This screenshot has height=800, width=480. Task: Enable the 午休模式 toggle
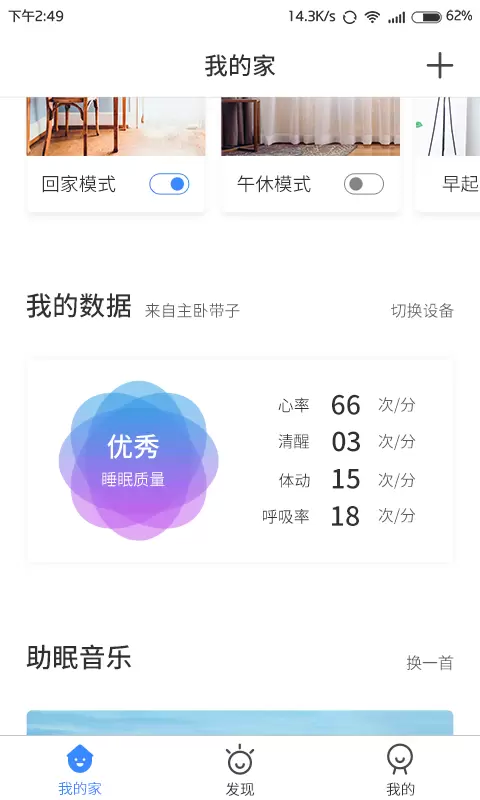[364, 184]
